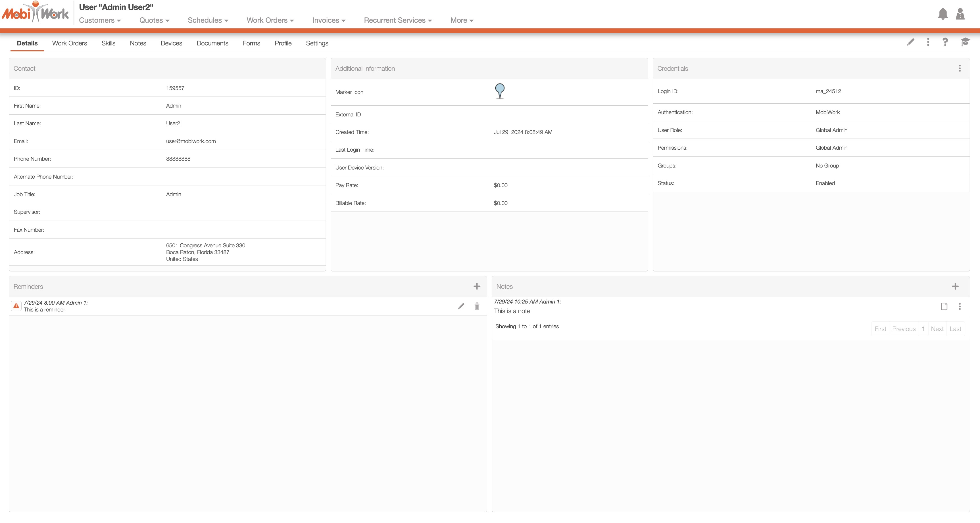
Task: Add a new reminder with plus icon
Action: pos(477,286)
